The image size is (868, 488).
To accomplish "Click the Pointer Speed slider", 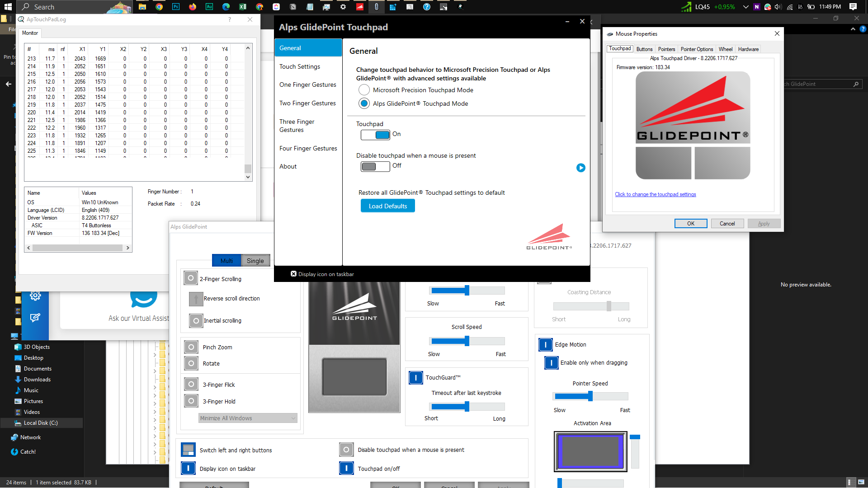I will (590, 396).
